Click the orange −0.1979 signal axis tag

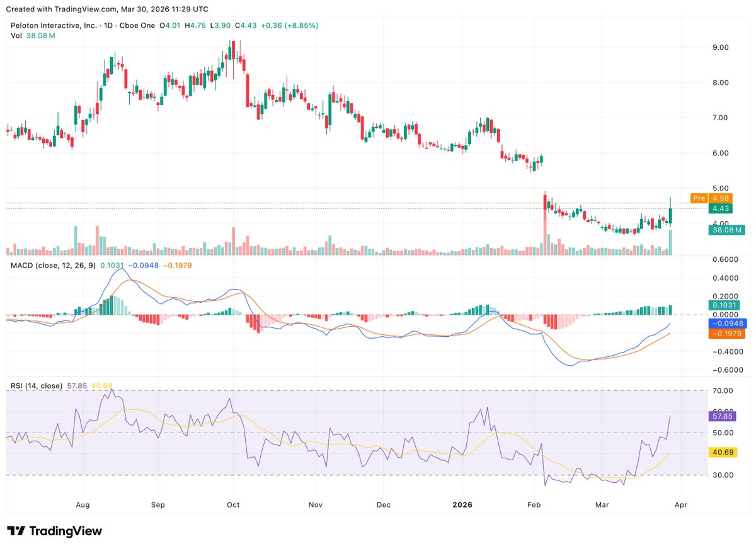point(726,334)
